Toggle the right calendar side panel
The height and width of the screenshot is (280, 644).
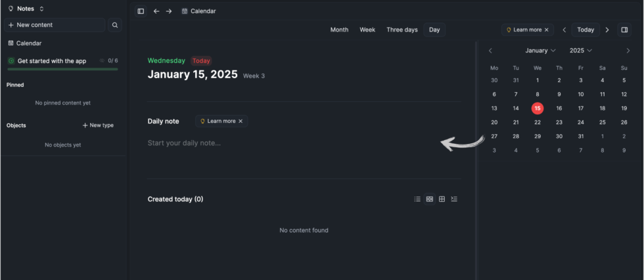(624, 30)
